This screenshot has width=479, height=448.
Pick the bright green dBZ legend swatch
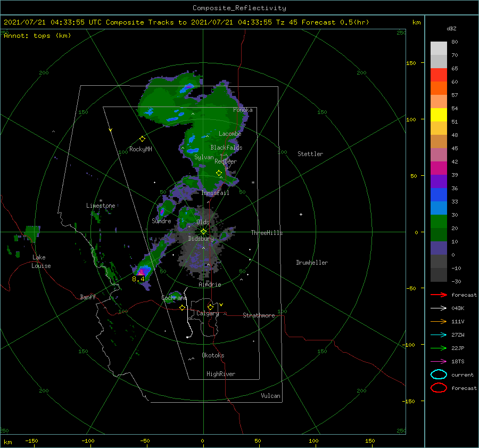(439, 221)
